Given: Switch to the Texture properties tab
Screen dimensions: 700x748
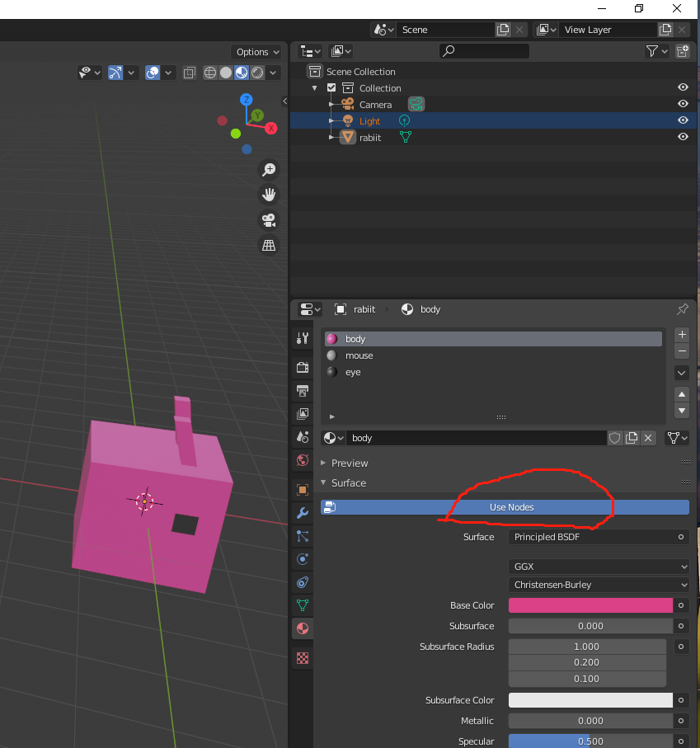Looking at the screenshot, I should click(303, 658).
